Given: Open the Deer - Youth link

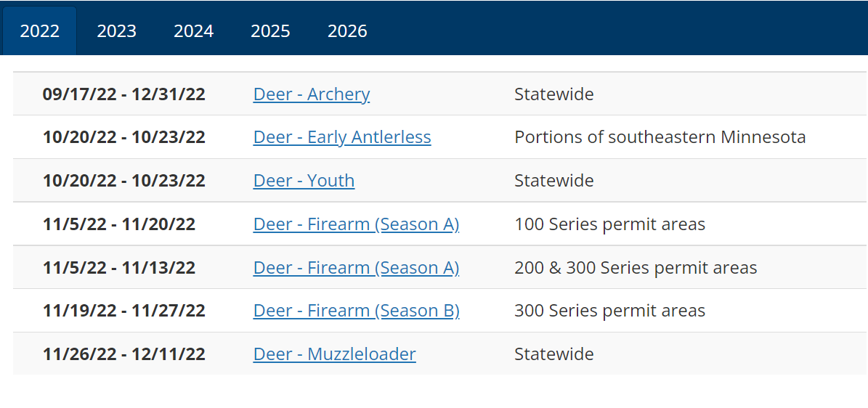Looking at the screenshot, I should [x=304, y=181].
